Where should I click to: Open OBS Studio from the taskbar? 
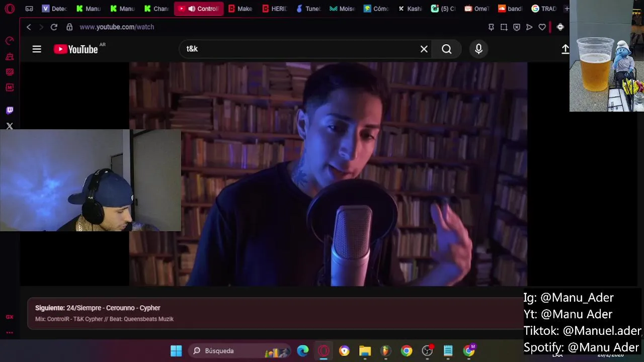tap(427, 351)
